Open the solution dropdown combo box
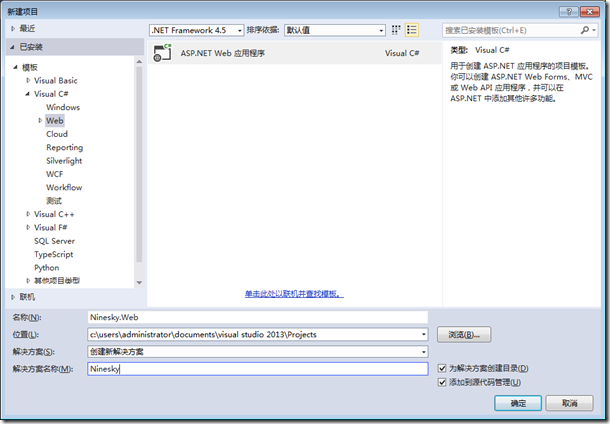This screenshot has height=424, width=610. pos(257,352)
